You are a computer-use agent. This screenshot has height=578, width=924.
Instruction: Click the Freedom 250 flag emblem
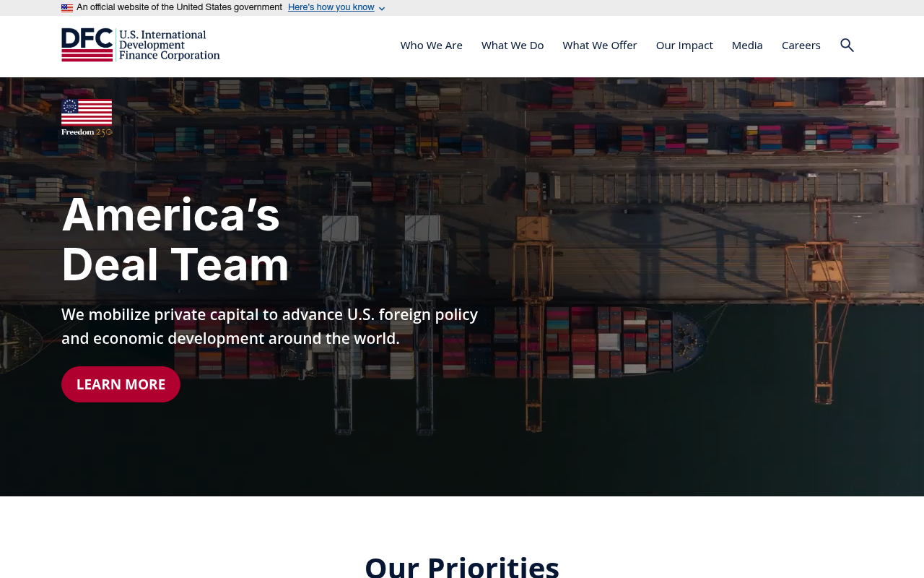(x=87, y=118)
